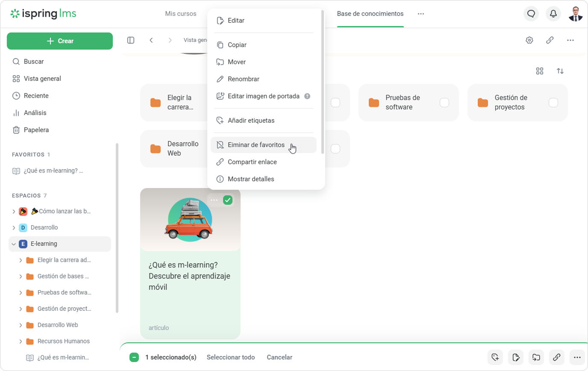Check the Gestión de proyectos folder checkbox
The width and height of the screenshot is (588, 371).
553,103
